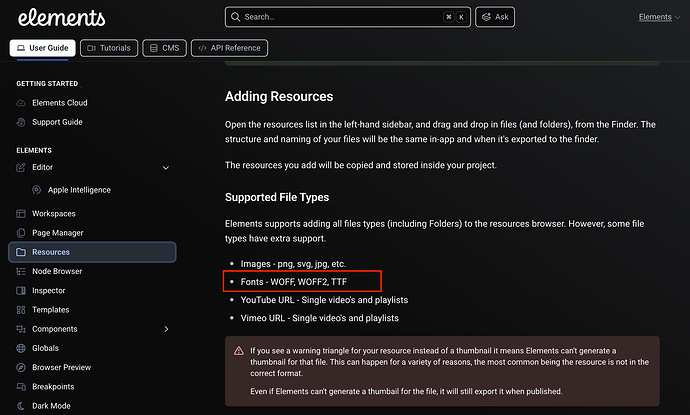Click the search magnifier icon
Screen dimensions: 690x415
pyautogui.click(x=235, y=17)
